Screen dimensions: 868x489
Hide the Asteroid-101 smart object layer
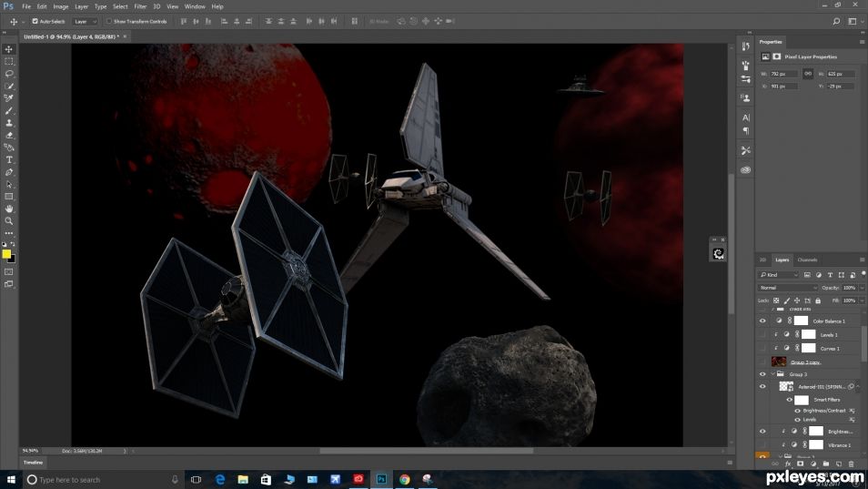point(762,386)
